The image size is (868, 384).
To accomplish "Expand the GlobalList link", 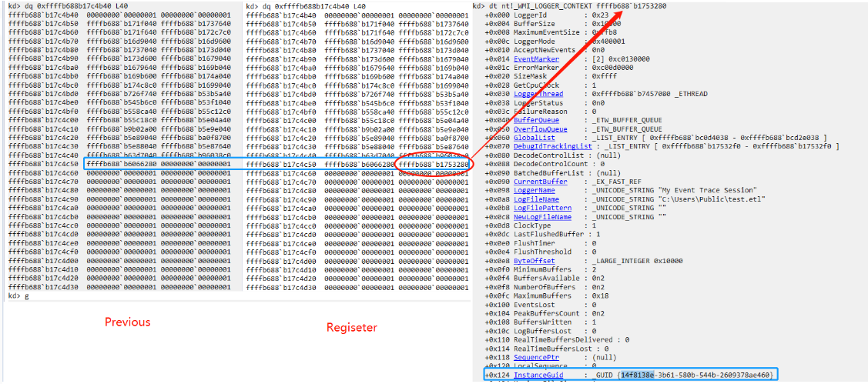I will click(x=535, y=138).
